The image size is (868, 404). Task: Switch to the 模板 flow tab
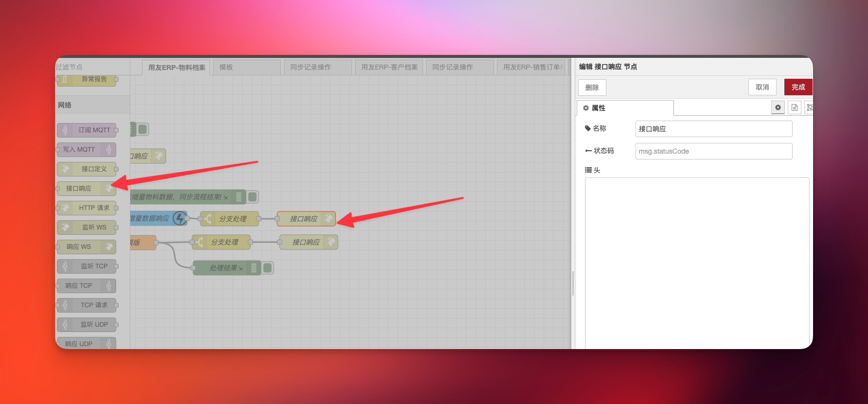click(x=247, y=67)
